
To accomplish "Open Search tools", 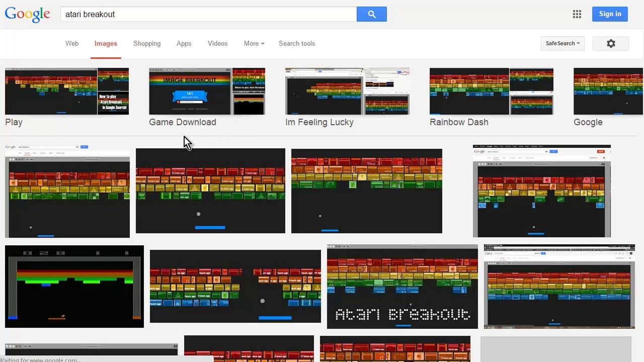I will tap(297, 44).
